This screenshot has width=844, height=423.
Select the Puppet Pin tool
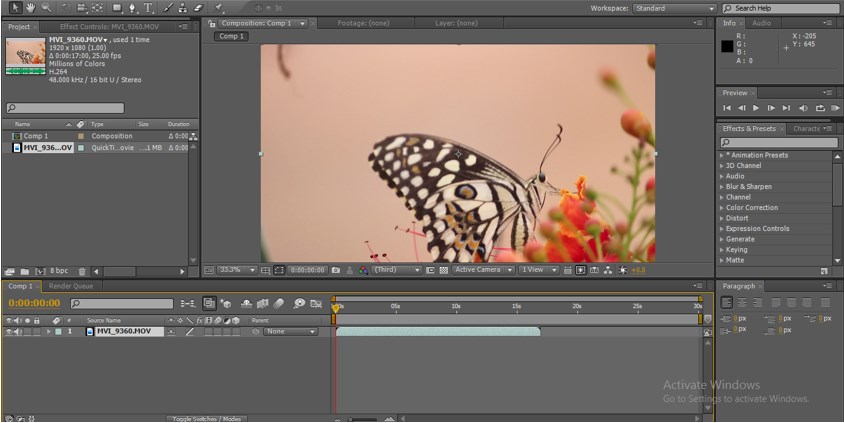(x=219, y=8)
